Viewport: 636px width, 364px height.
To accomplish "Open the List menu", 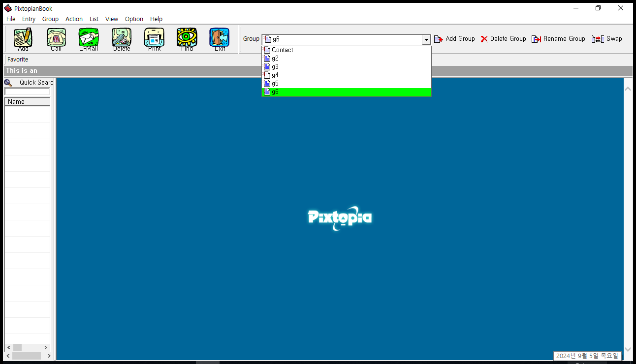I will click(94, 19).
